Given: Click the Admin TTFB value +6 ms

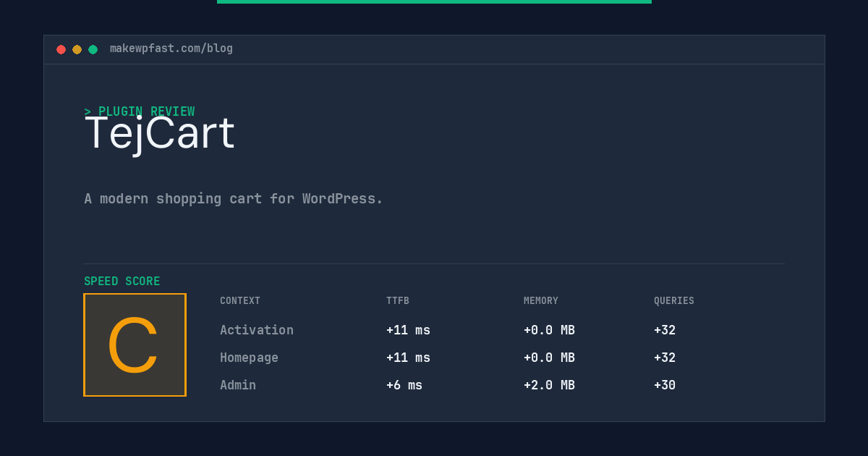Looking at the screenshot, I should 404,385.
